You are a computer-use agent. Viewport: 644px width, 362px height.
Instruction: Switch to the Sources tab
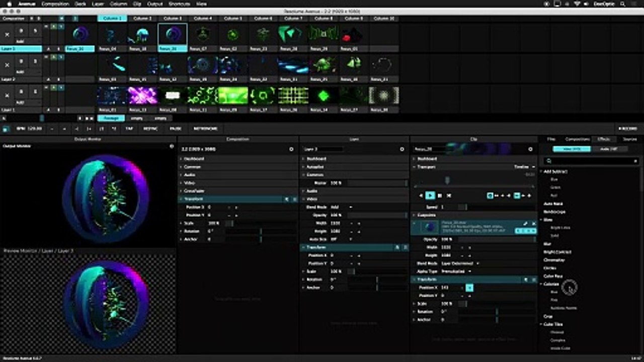point(629,139)
